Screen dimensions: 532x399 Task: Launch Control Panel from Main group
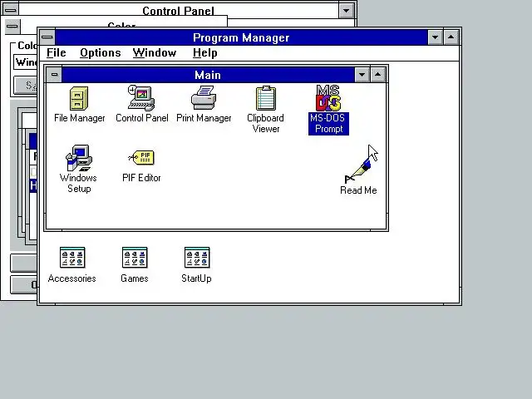point(141,98)
